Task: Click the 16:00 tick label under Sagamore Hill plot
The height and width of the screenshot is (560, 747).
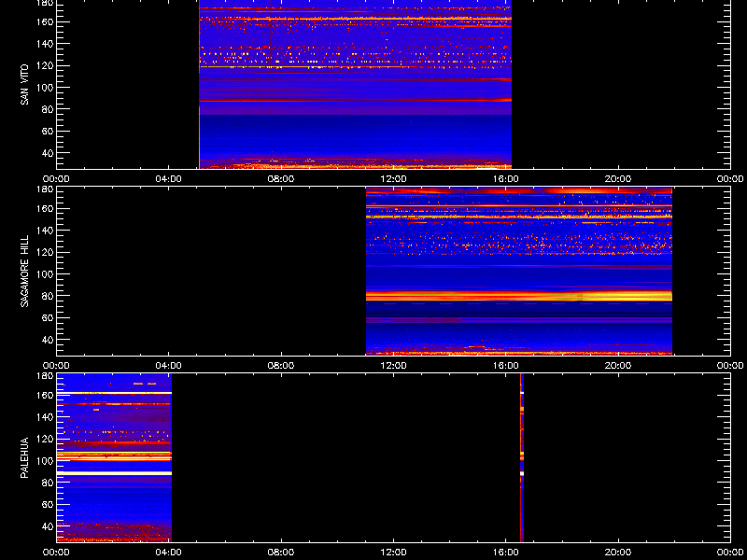Action: 506,366
